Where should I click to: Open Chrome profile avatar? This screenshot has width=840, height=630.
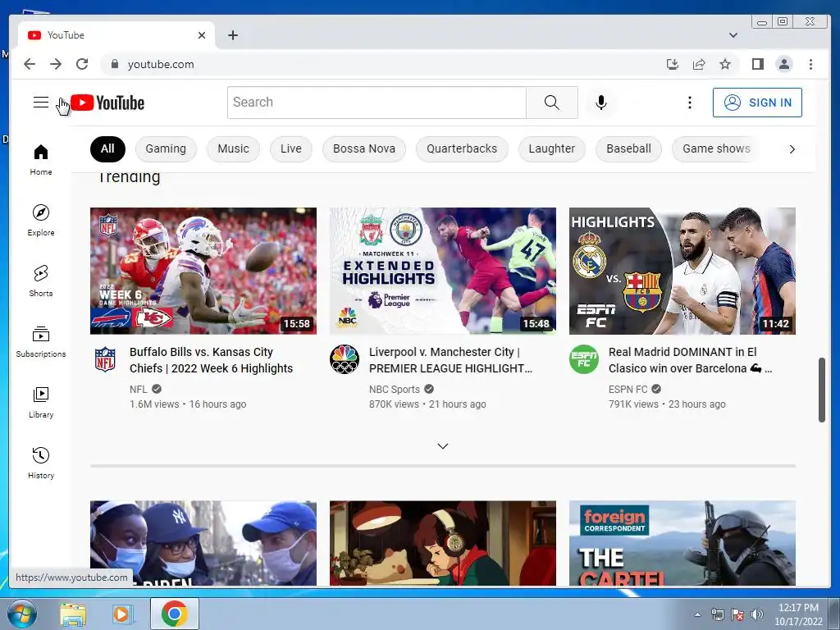783,64
